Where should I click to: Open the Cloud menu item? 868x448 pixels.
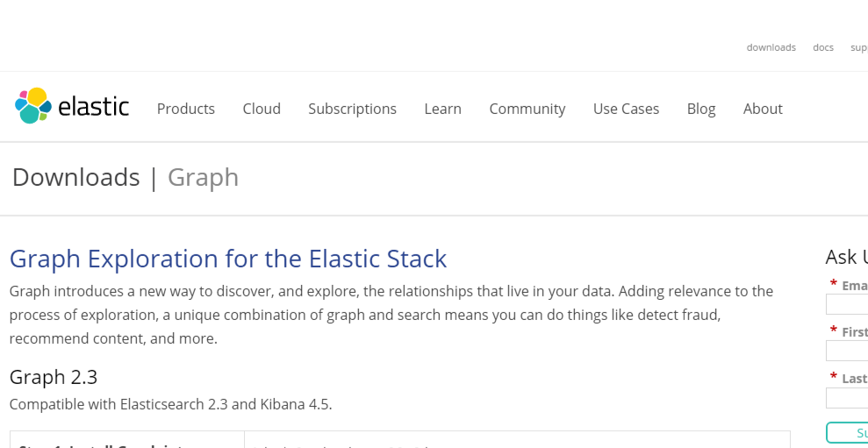tap(262, 109)
